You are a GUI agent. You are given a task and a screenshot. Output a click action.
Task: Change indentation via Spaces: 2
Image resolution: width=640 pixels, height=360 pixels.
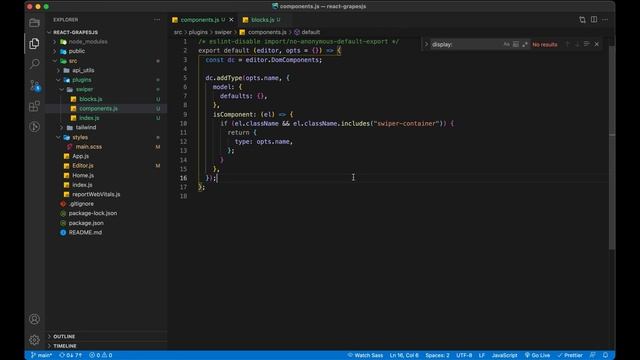(x=437, y=355)
